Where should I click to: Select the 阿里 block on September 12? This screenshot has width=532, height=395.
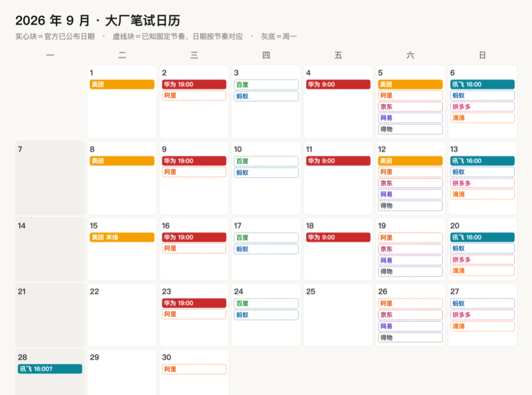click(x=410, y=172)
